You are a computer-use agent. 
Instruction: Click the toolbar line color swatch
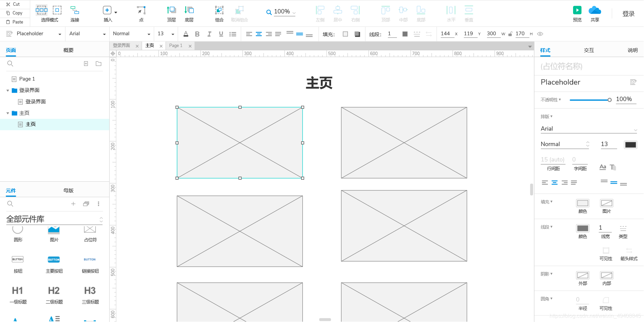(x=405, y=34)
